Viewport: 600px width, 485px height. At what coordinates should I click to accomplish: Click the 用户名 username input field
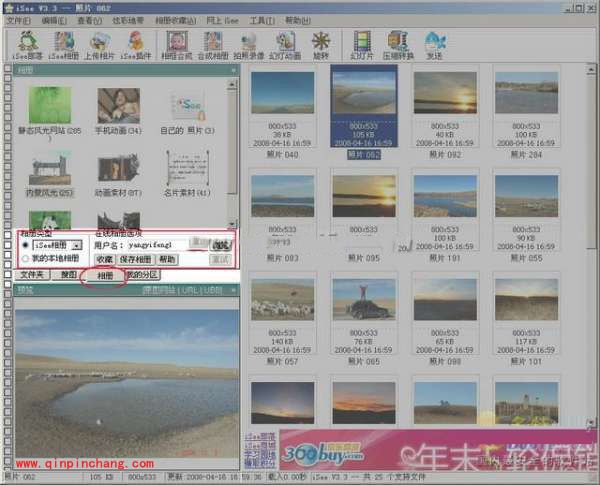click(x=159, y=245)
